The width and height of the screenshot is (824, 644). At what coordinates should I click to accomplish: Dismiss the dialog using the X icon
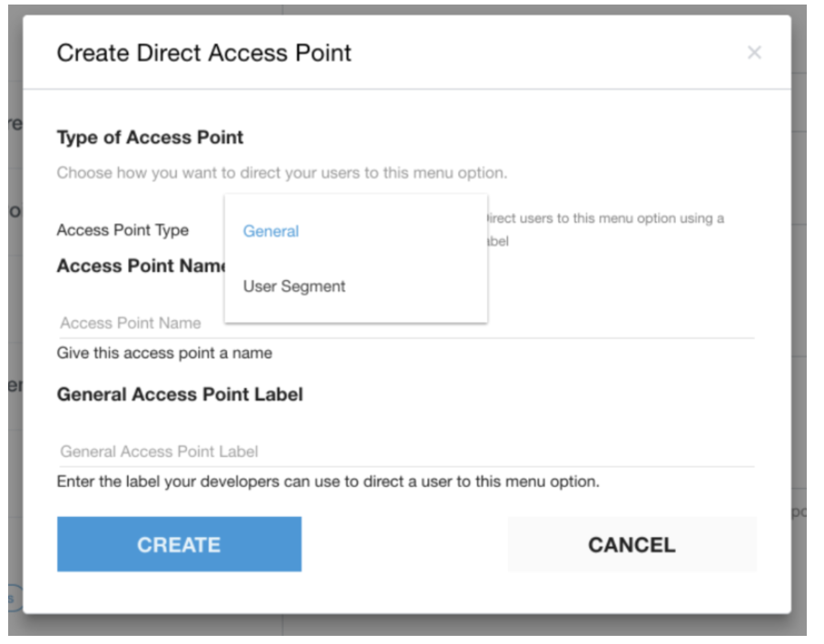(x=755, y=53)
